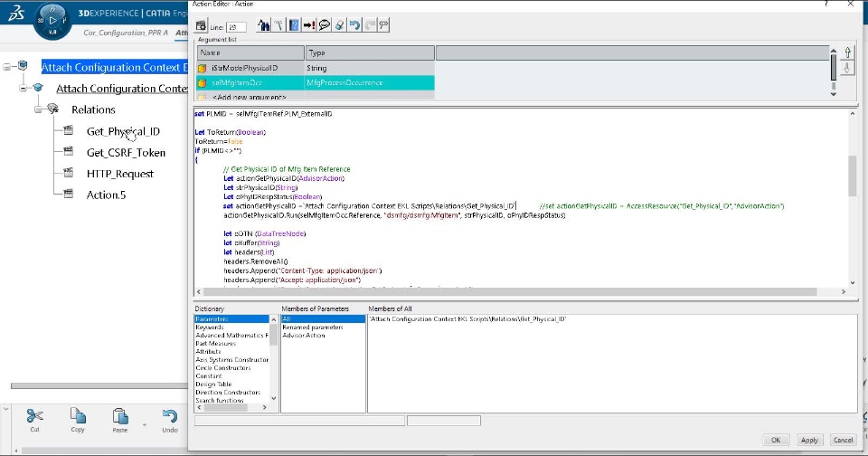Click the eraser icon in Action Editor toolbar
The image size is (868, 456).
[x=339, y=25]
